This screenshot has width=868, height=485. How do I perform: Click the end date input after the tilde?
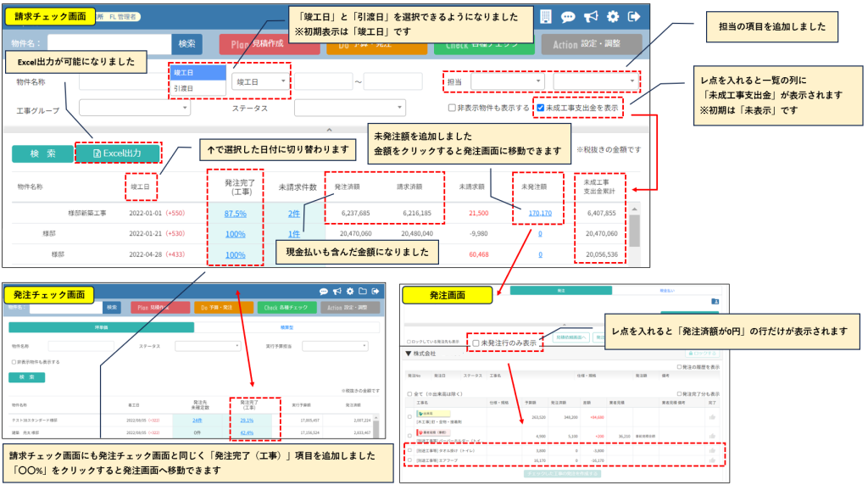click(393, 81)
